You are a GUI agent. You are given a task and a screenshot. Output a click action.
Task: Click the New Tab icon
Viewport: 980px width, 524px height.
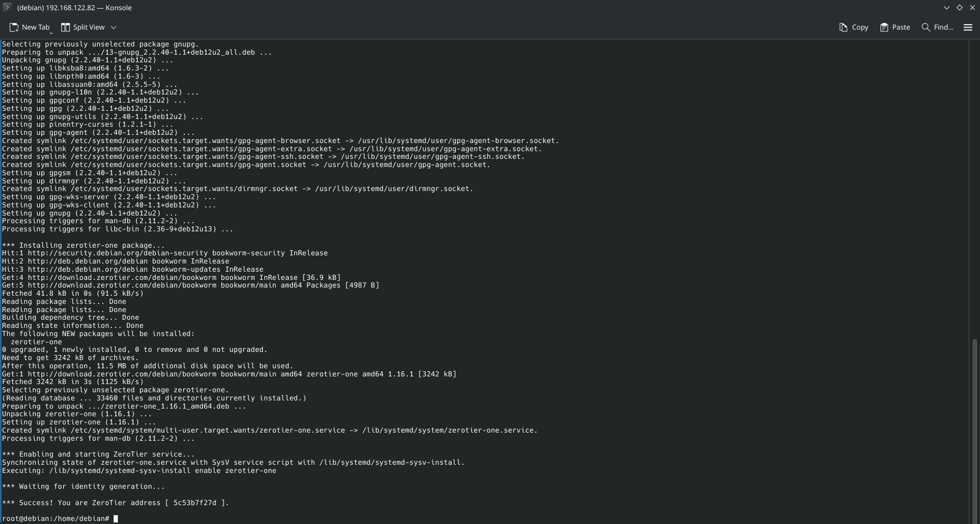(x=14, y=28)
